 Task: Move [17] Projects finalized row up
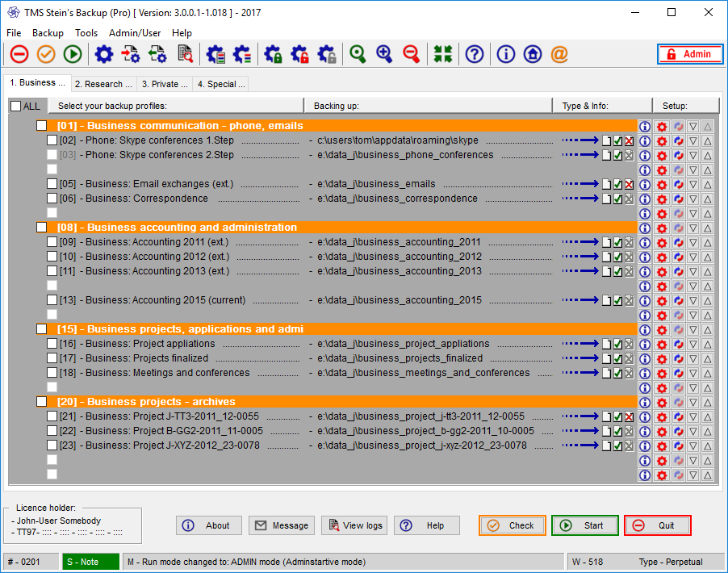pos(708,359)
